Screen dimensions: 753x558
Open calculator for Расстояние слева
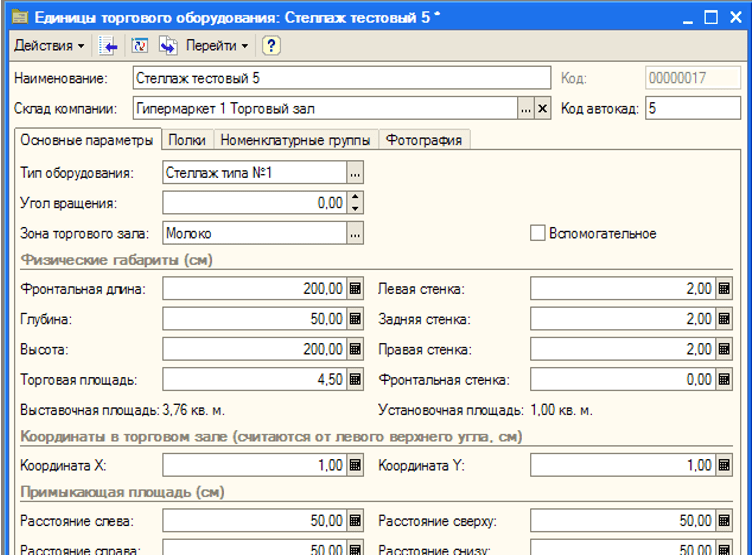coord(355,521)
